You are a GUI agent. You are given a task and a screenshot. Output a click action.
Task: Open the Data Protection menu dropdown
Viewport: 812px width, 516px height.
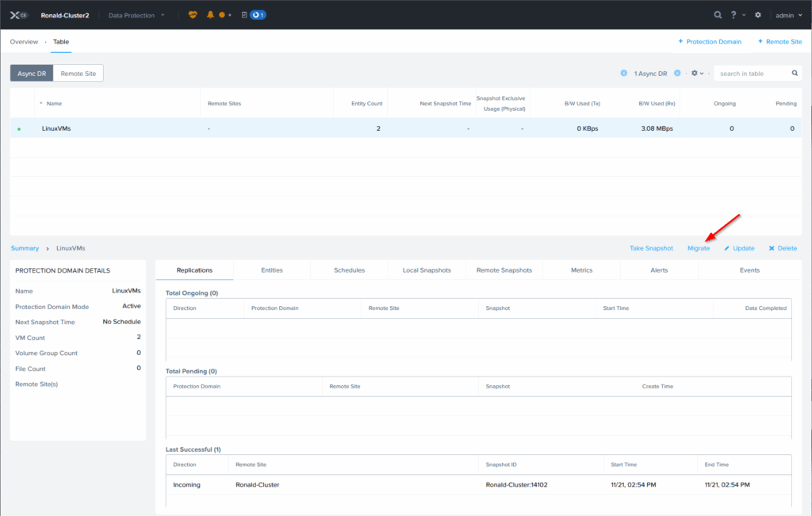click(137, 15)
